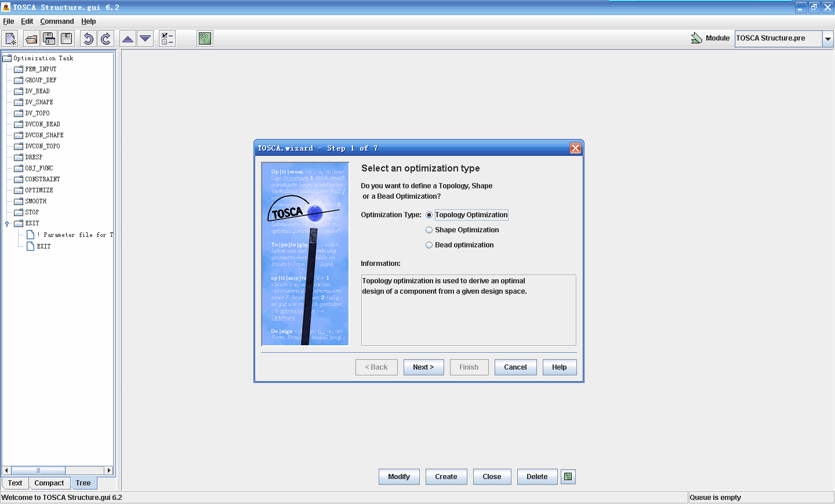Click the Move Up triangle icon
Image resolution: width=835 pixels, height=504 pixels.
click(x=128, y=39)
